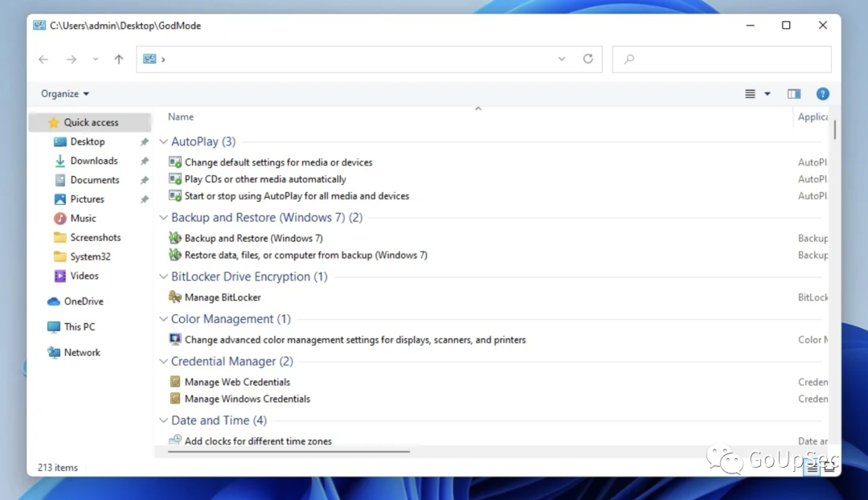Image resolution: width=868 pixels, height=500 pixels.
Task: Click the 213 items status text
Action: click(x=58, y=467)
